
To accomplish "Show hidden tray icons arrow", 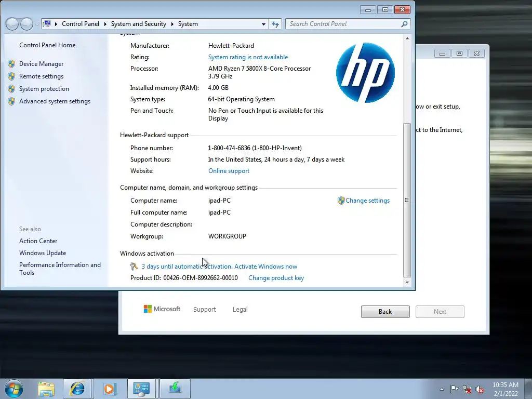I will point(442,389).
